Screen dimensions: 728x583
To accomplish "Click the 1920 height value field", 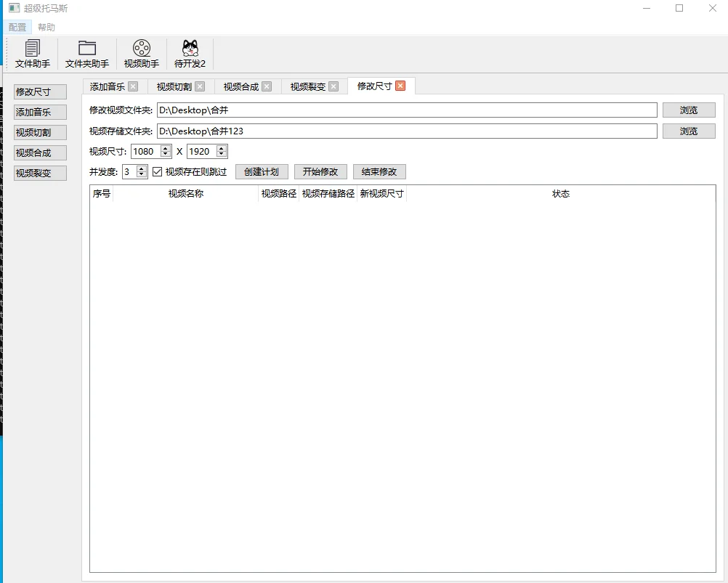I will (201, 152).
